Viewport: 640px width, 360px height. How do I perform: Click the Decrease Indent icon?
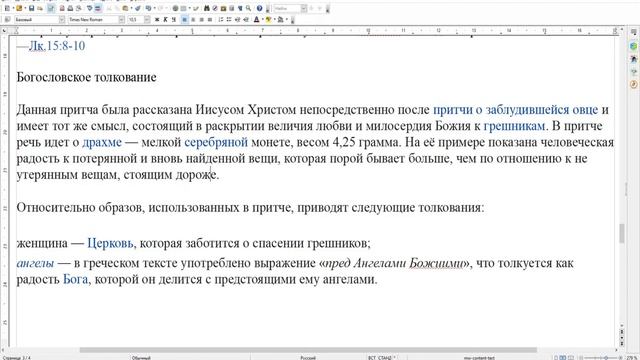[238, 20]
